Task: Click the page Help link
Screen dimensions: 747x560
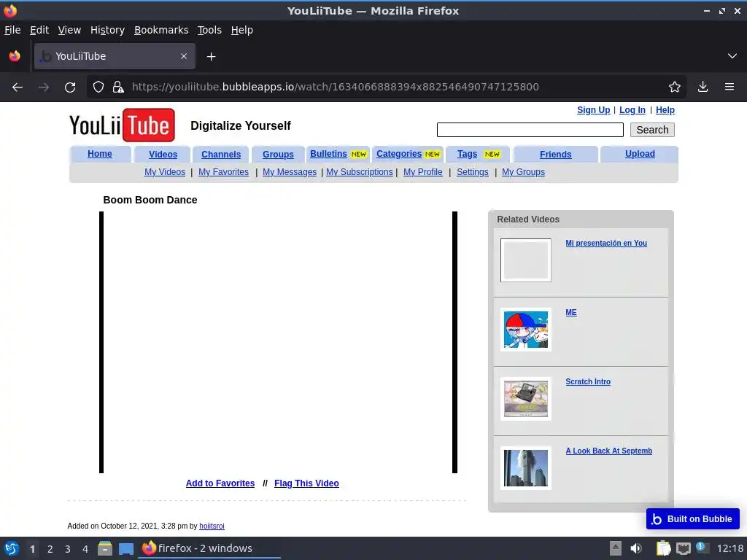Action: point(665,110)
